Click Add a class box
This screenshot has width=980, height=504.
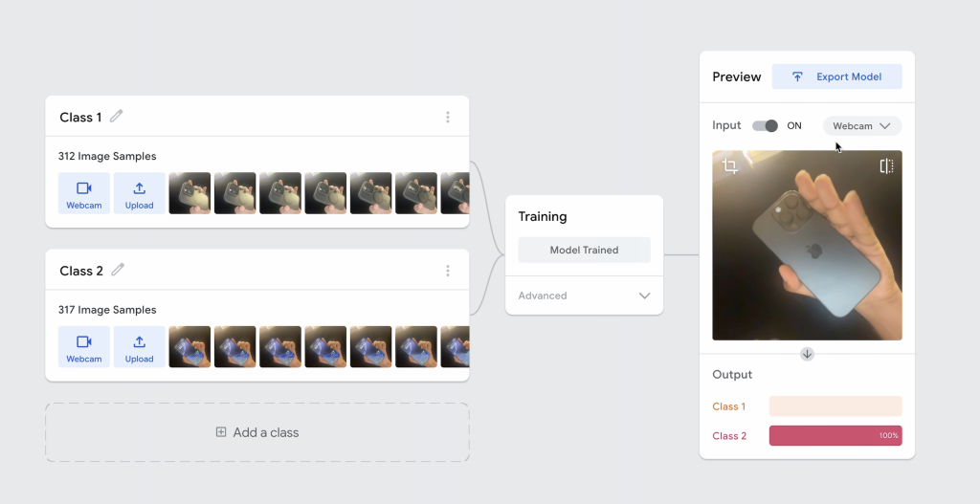tap(257, 432)
